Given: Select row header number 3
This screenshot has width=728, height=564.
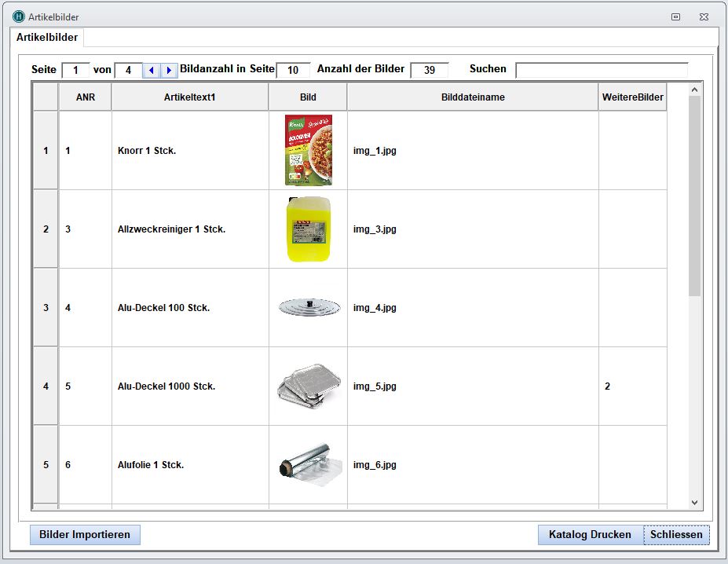Looking at the screenshot, I should (46, 308).
